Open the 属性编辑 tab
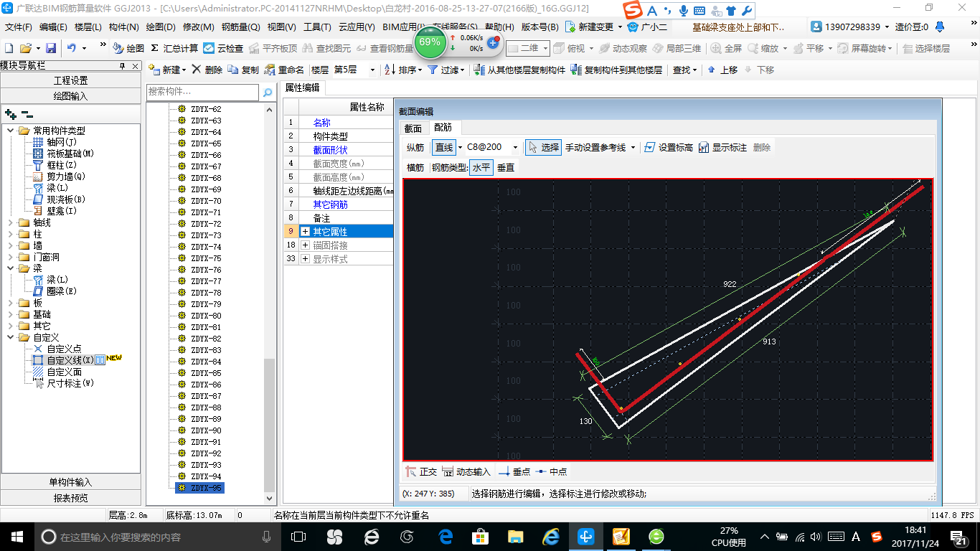Screen dimensions: 980x551 coord(303,88)
